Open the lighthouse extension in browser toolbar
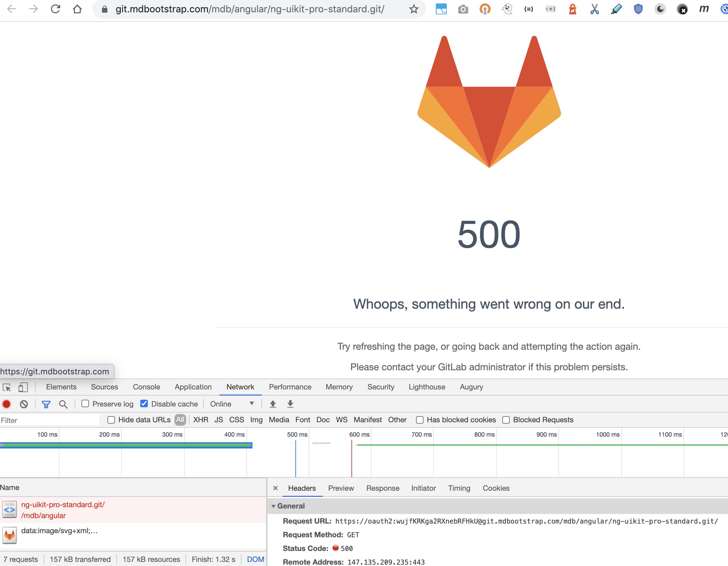 [x=572, y=9]
